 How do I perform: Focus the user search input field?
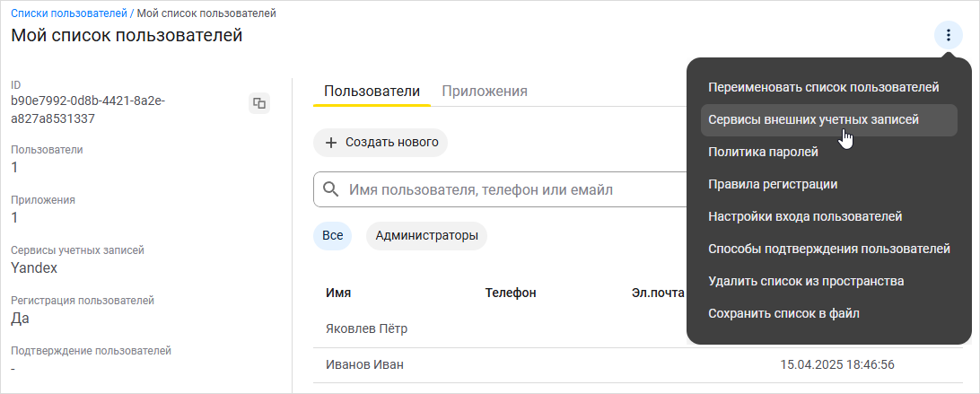500,189
